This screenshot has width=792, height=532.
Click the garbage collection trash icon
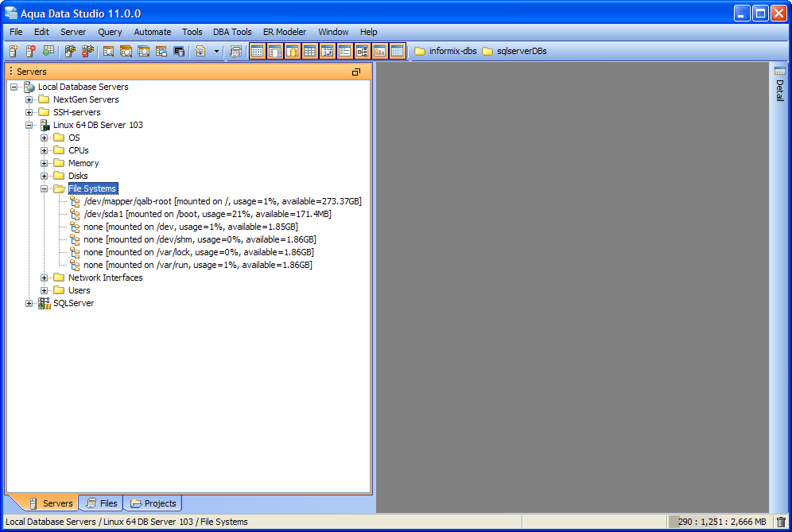point(781,522)
